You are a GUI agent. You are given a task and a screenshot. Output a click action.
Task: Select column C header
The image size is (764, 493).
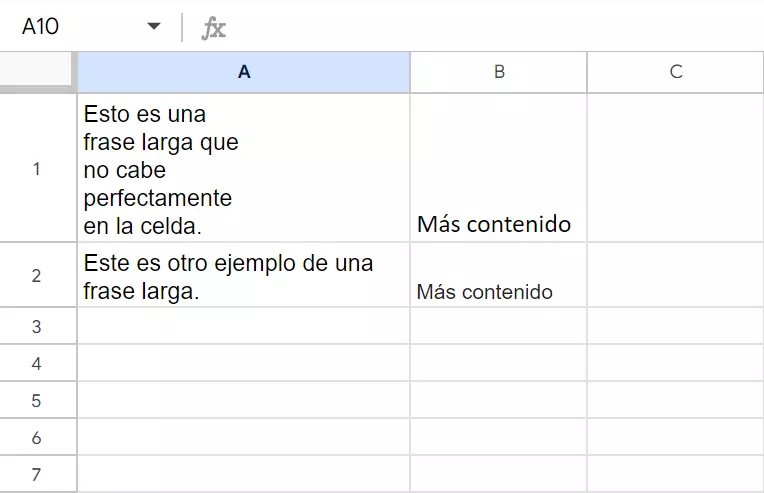[x=676, y=72]
